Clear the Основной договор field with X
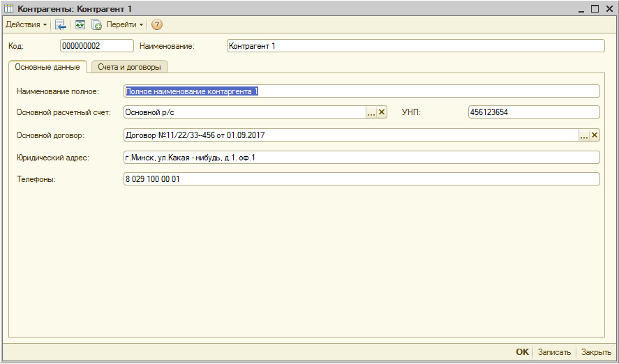The height and width of the screenshot is (364, 619). pos(595,135)
